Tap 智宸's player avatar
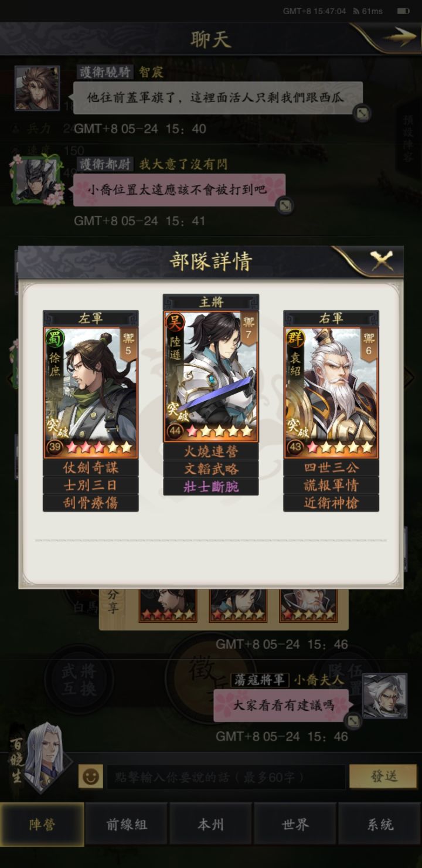Viewport: 422px width, 868px height. [x=37, y=87]
